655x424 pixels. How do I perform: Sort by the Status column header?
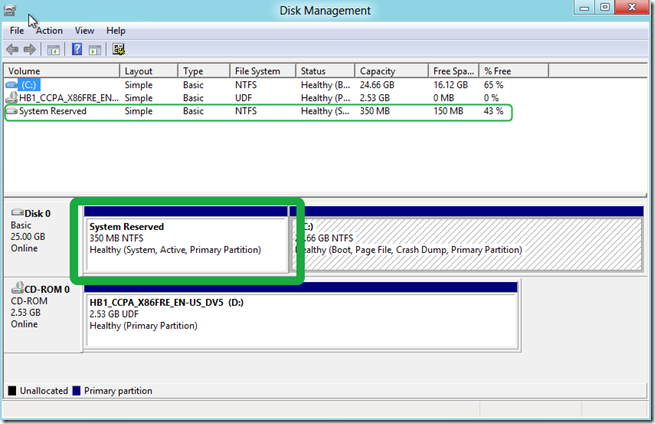point(325,71)
